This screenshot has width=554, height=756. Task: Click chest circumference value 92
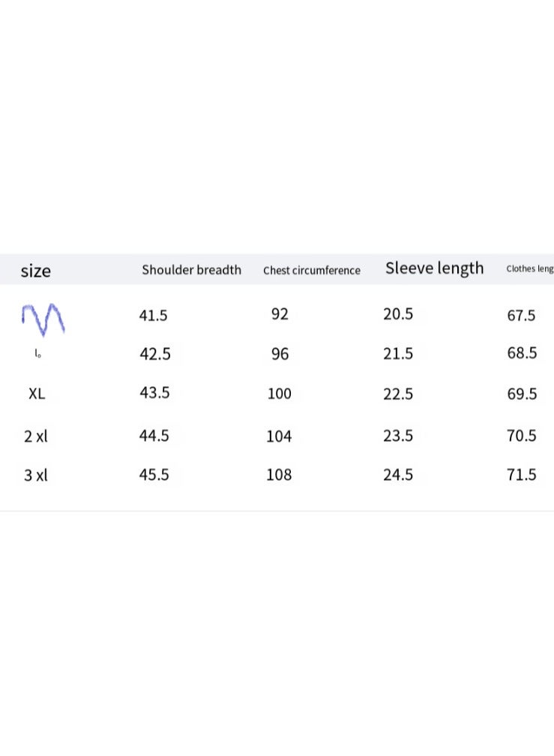coord(280,314)
